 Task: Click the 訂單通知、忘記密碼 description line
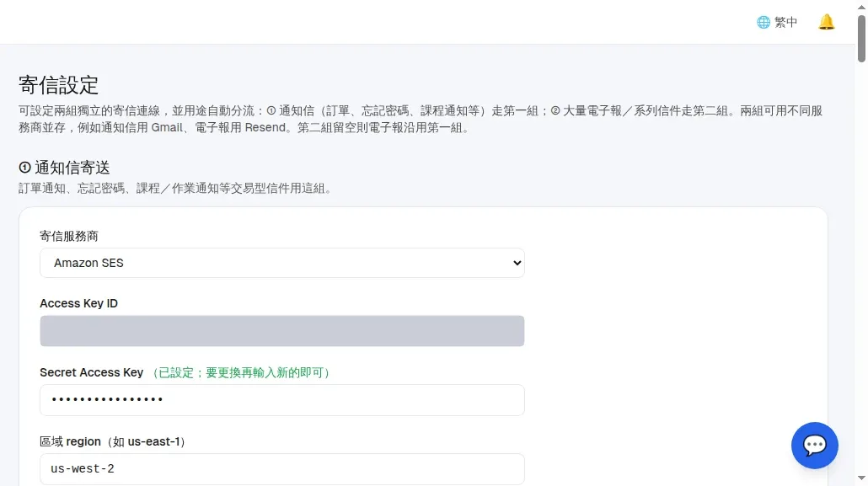[177, 188]
